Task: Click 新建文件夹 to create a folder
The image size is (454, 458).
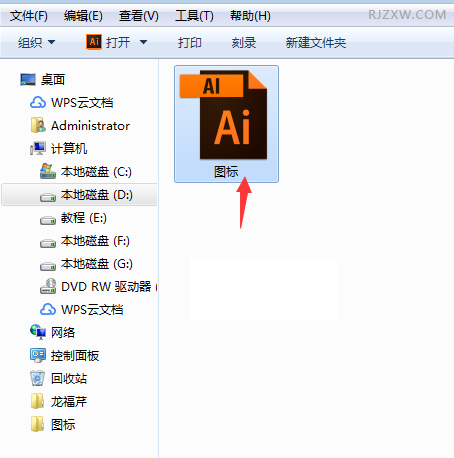Action: coord(316,43)
